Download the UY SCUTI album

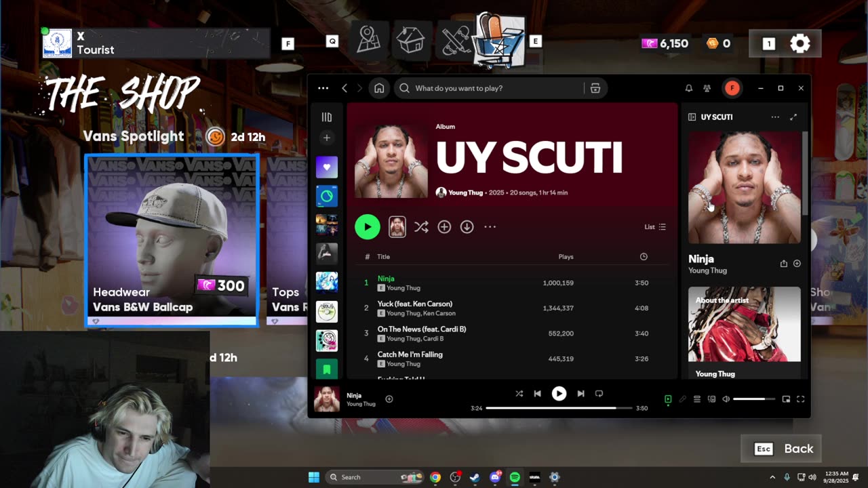point(467,227)
